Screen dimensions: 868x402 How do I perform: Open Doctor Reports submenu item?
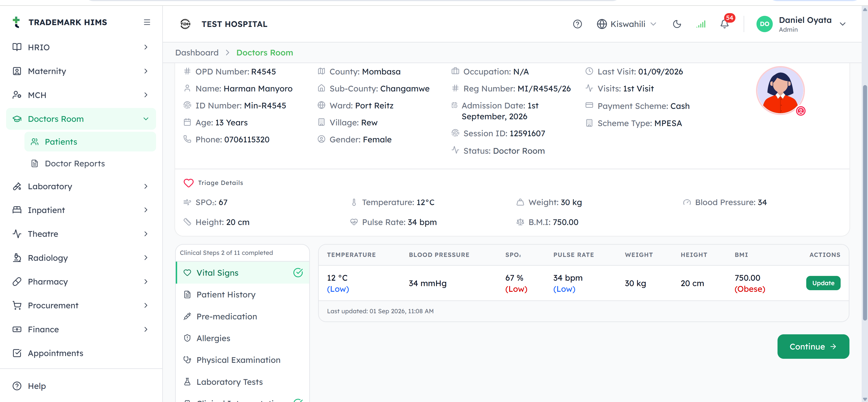tap(90, 164)
